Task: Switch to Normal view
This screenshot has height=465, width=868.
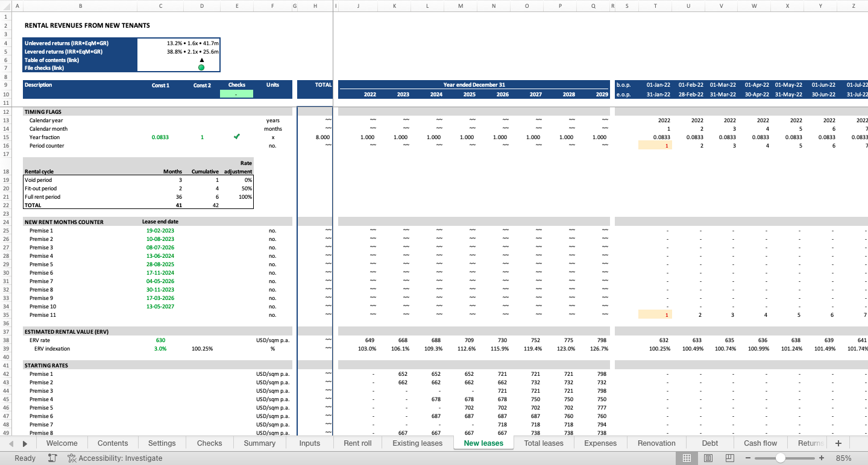Action: pyautogui.click(x=687, y=458)
